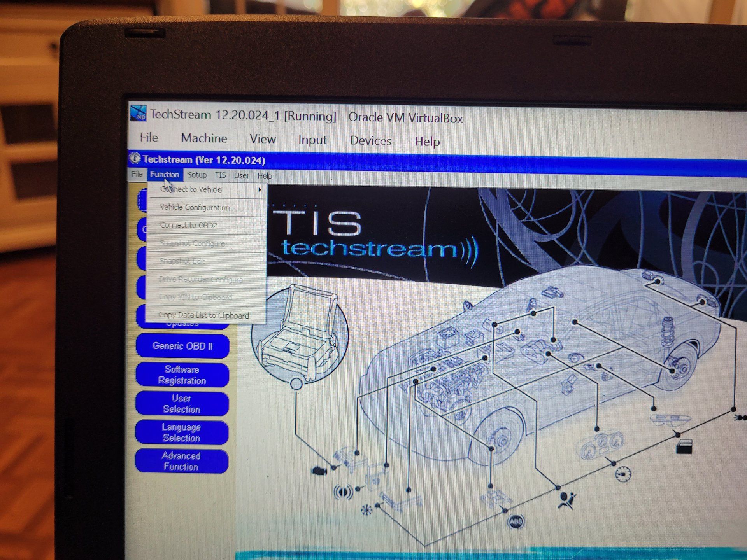Screen dimensions: 747x560
Task: Open the VirtualBox Help menu
Action: (427, 141)
